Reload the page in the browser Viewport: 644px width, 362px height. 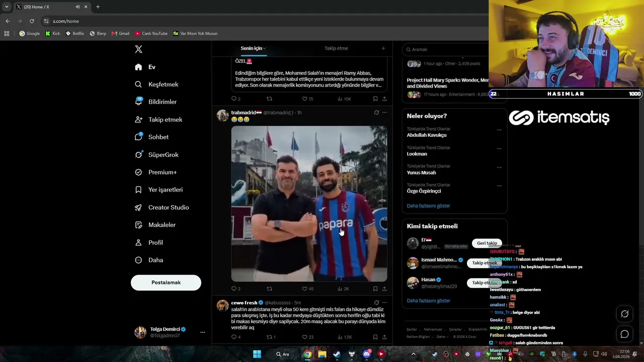point(32,21)
